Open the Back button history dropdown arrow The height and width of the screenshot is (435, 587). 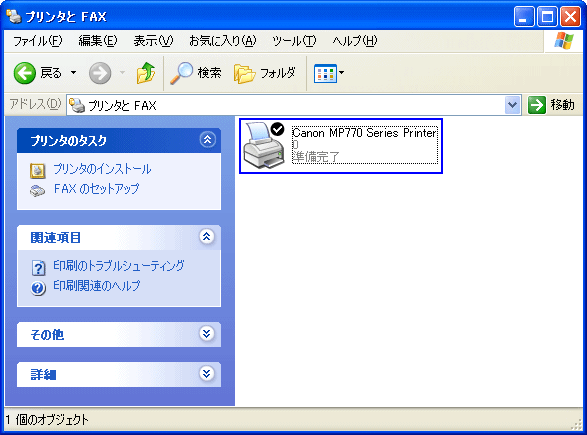pyautogui.click(x=74, y=73)
